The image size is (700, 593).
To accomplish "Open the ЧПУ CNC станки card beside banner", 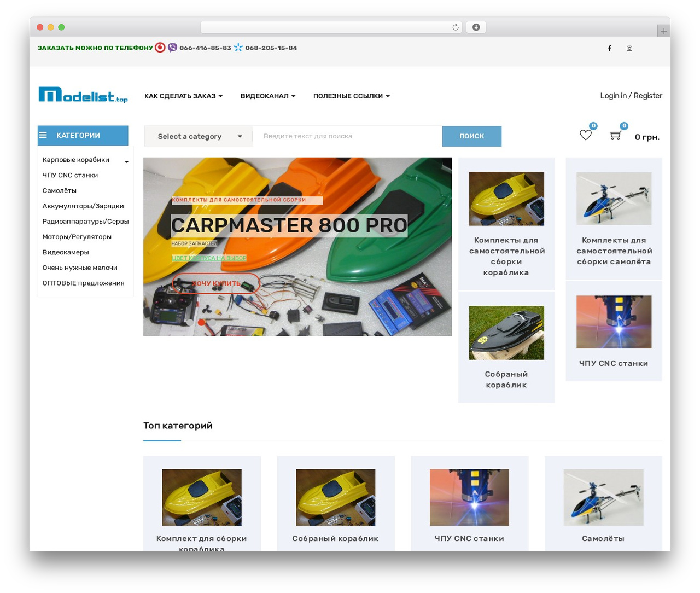I will click(x=614, y=331).
